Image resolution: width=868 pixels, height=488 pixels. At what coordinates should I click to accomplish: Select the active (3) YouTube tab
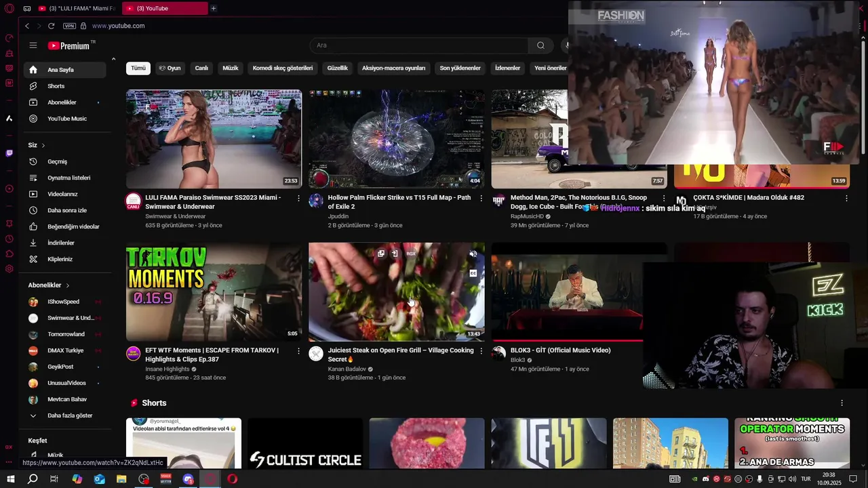coord(165,8)
